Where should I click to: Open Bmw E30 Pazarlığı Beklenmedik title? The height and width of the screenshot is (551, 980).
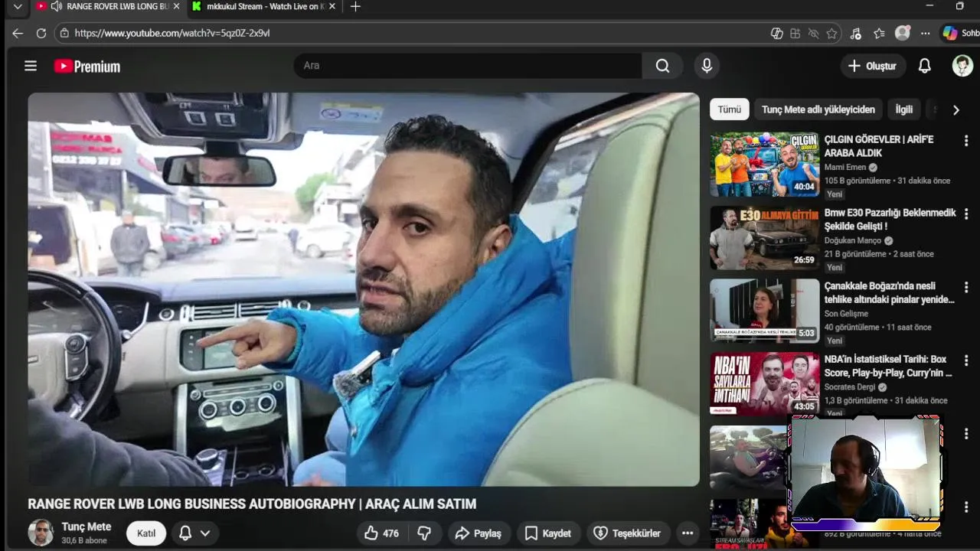point(890,220)
